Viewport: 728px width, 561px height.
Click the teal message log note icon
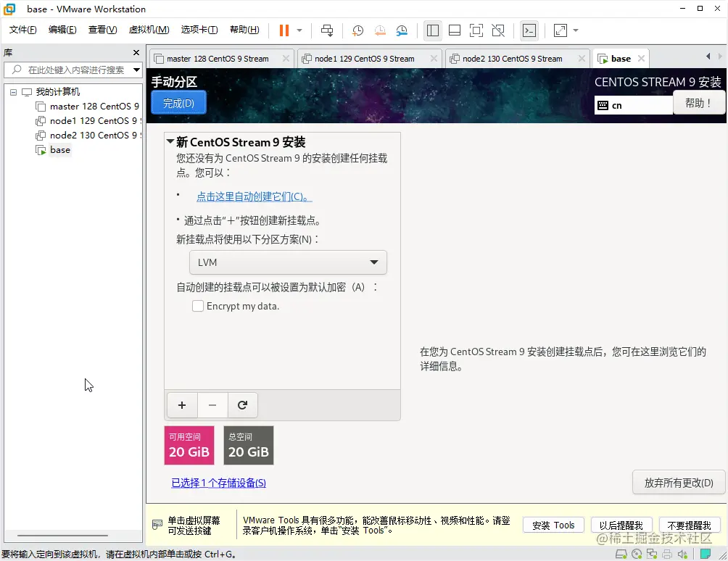point(706,554)
